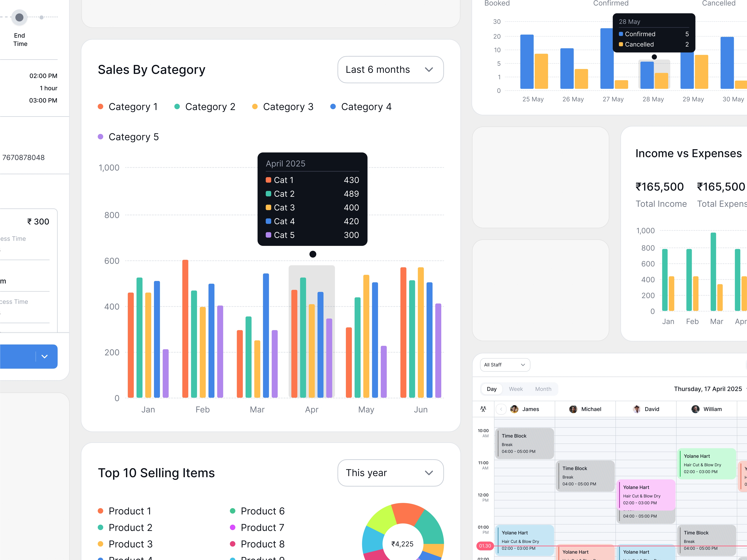This screenshot has width=747, height=560.
Task: Select Michael staff avatar
Action: [x=573, y=409]
